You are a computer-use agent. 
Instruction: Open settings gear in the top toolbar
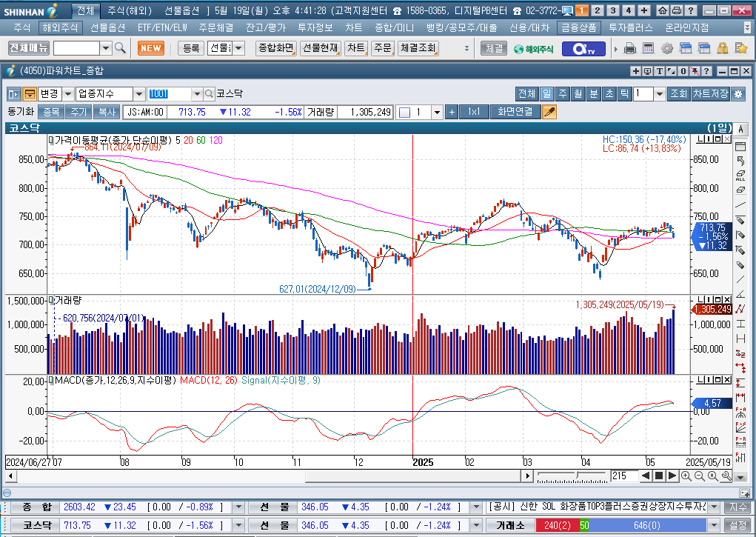667,48
